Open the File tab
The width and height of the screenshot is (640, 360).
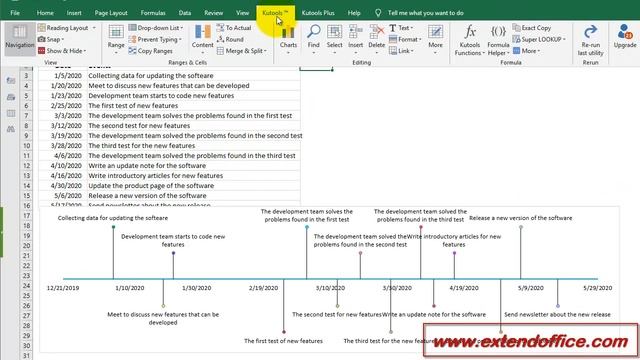(x=15, y=13)
